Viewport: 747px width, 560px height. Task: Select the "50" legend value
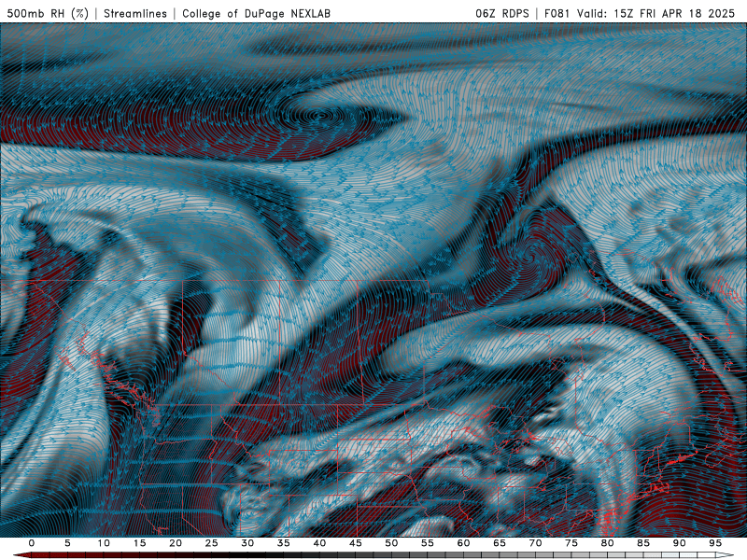391,543
